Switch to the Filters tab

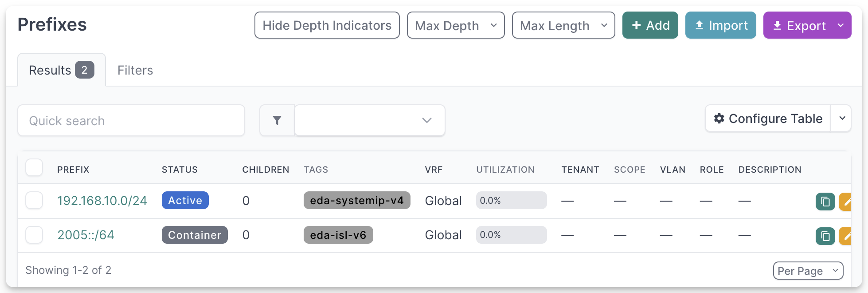point(135,70)
